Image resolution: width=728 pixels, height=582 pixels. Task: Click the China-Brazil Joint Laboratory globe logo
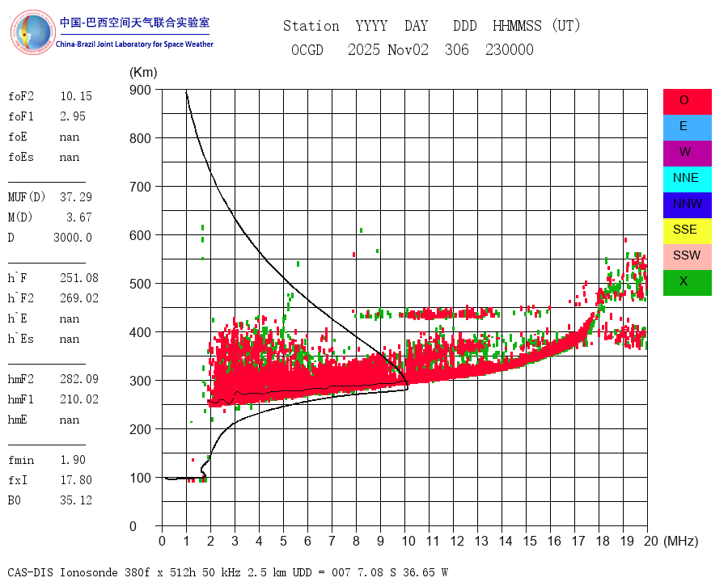32,32
